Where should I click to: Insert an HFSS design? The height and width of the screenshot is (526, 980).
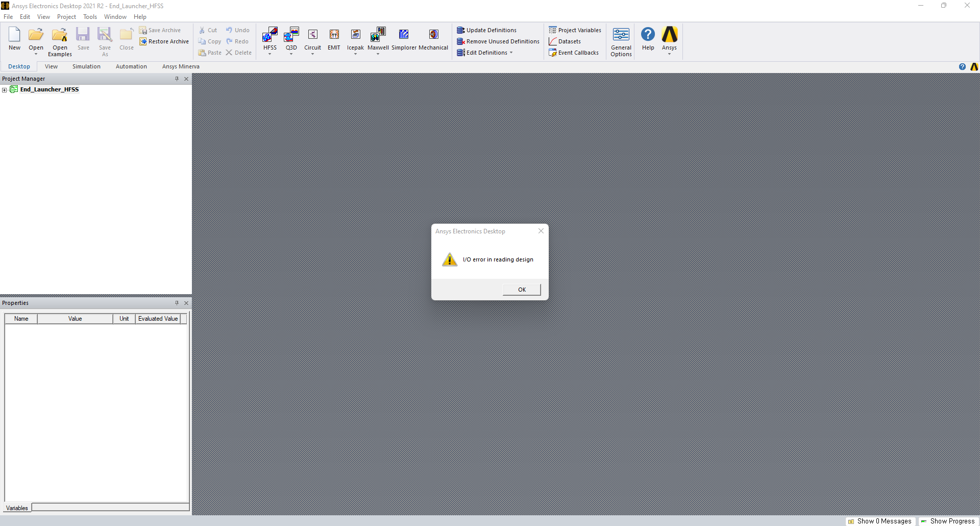click(x=270, y=39)
